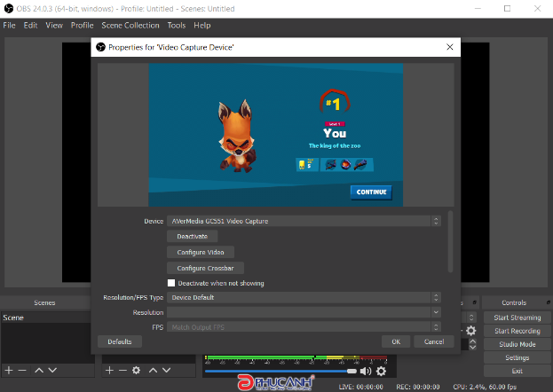Enable Deactivate when not showing checkbox
553x392 pixels.
tap(171, 283)
